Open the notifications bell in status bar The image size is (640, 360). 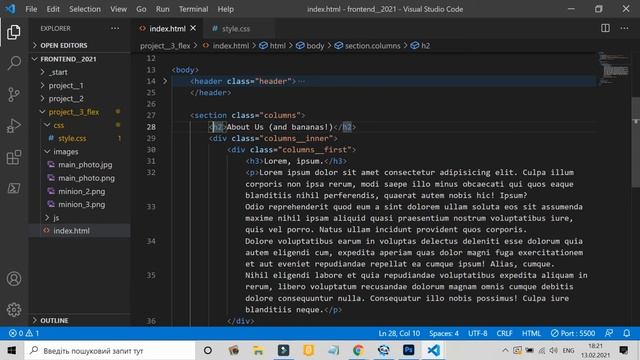[627, 333]
